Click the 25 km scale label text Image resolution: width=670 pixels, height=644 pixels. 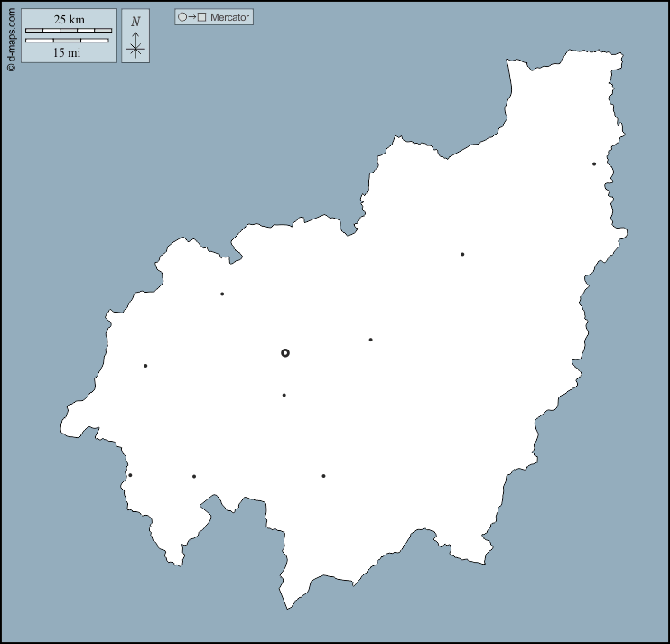tap(69, 20)
